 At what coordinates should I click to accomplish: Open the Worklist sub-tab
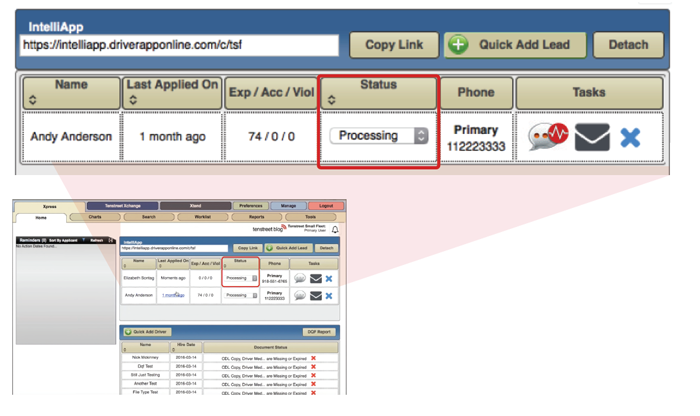(203, 217)
